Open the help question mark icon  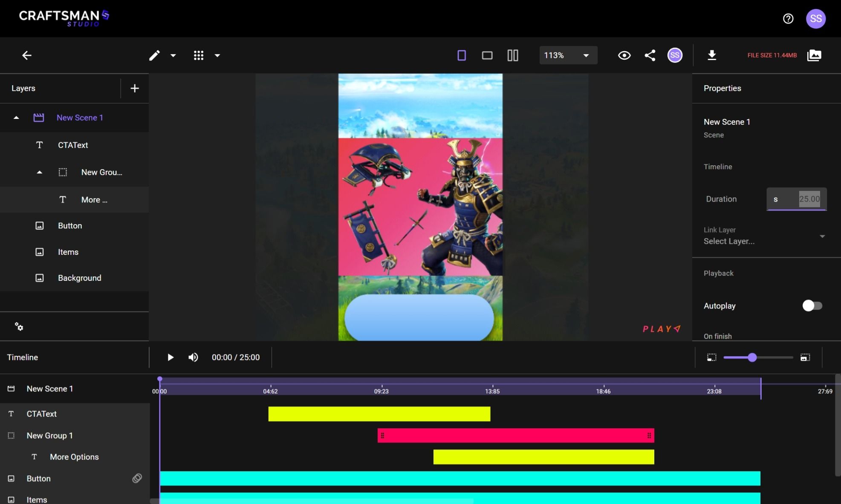[788, 19]
